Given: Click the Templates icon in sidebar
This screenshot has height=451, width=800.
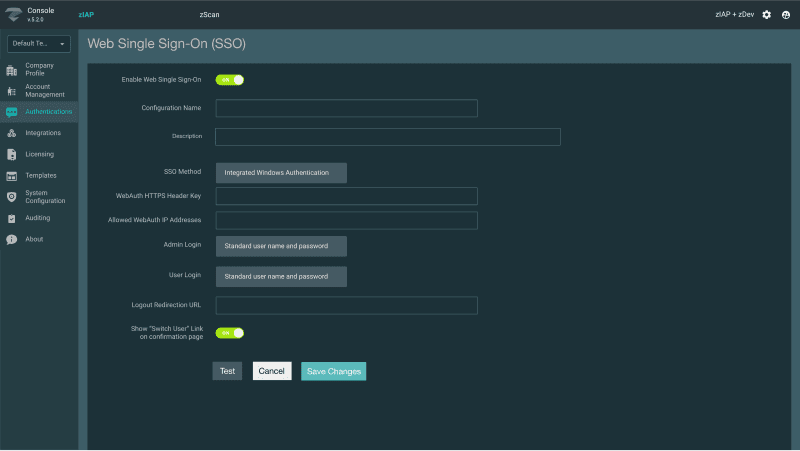Looking at the screenshot, I should point(12,175).
